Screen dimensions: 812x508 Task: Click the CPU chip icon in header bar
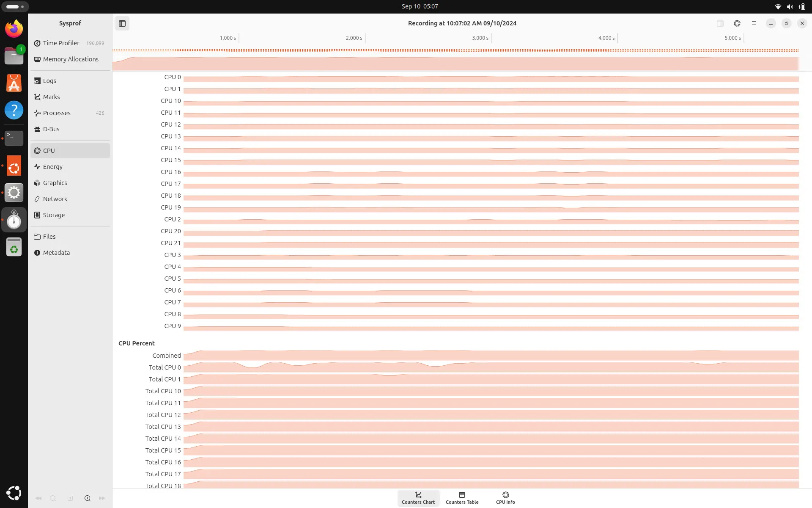[x=737, y=24]
